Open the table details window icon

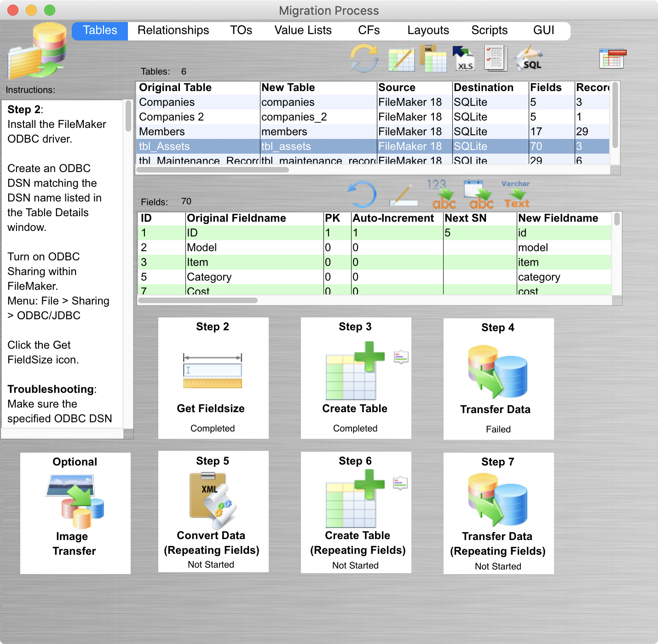[613, 58]
